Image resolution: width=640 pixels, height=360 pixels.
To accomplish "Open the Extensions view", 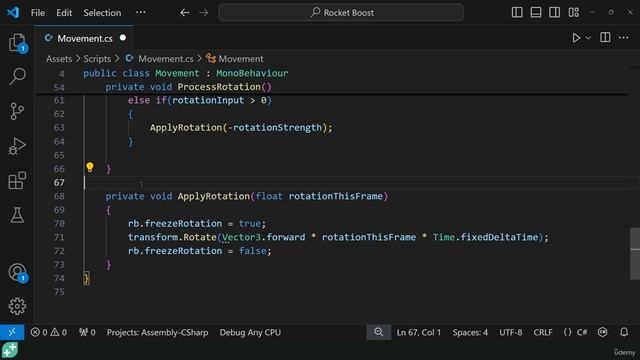I will click(x=17, y=180).
